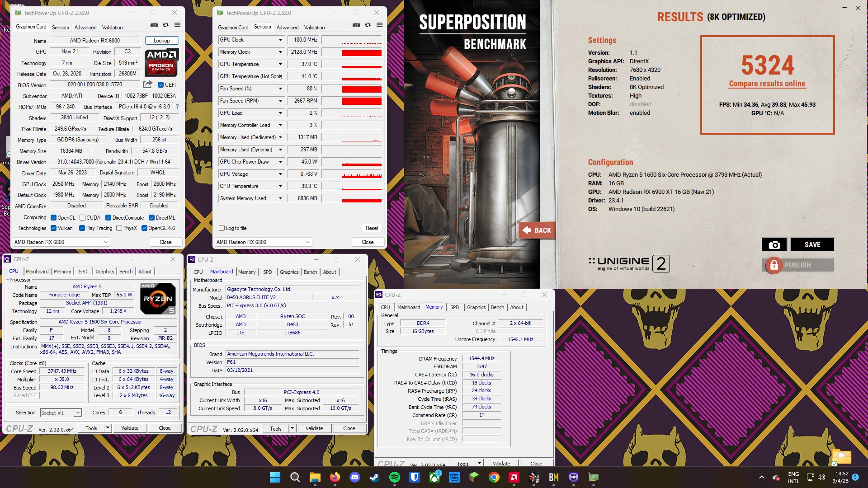
Task: Open AMD Software from taskbar
Action: pos(514,477)
